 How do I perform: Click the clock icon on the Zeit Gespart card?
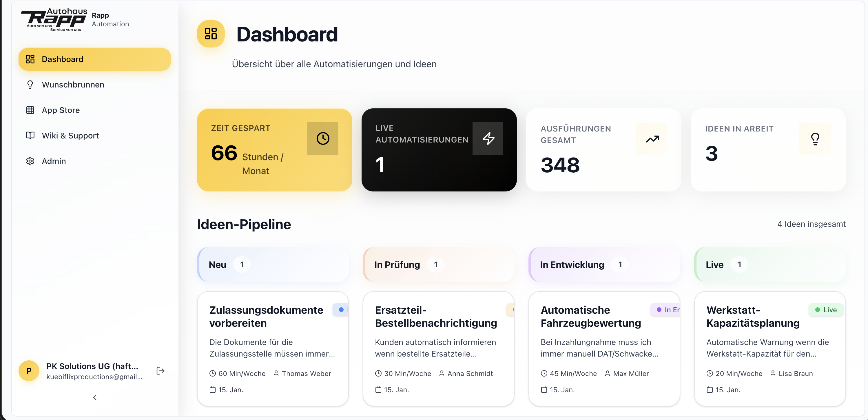pos(322,138)
